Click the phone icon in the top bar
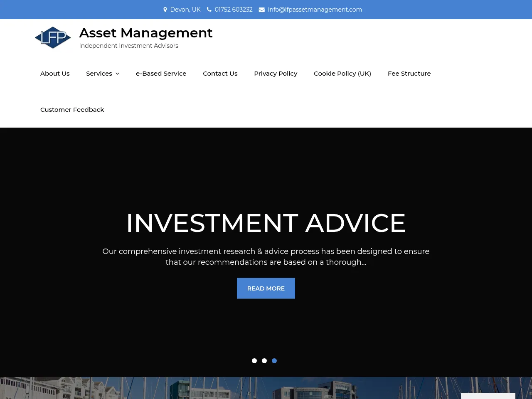 209,10
